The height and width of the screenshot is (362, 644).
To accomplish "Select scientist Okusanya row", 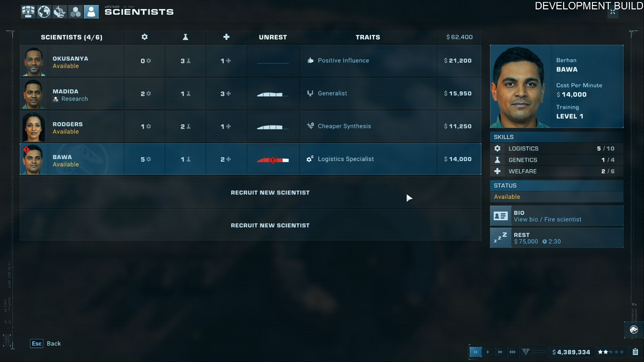I will [250, 61].
